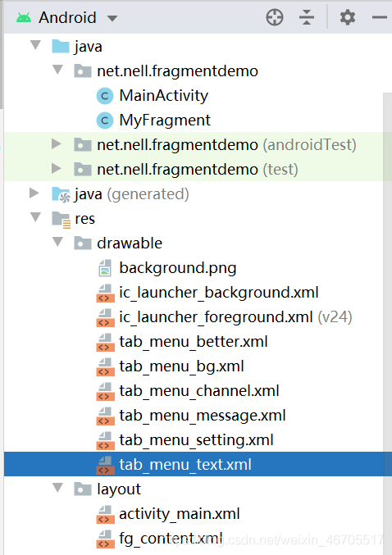
Task: Expand the java (generated) folder
Action: [x=34, y=193]
